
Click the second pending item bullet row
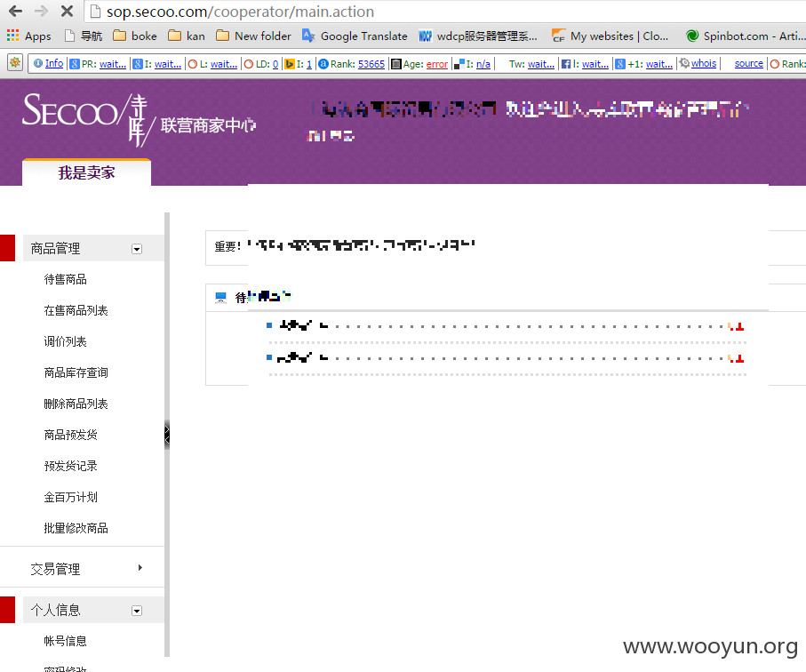click(x=507, y=358)
